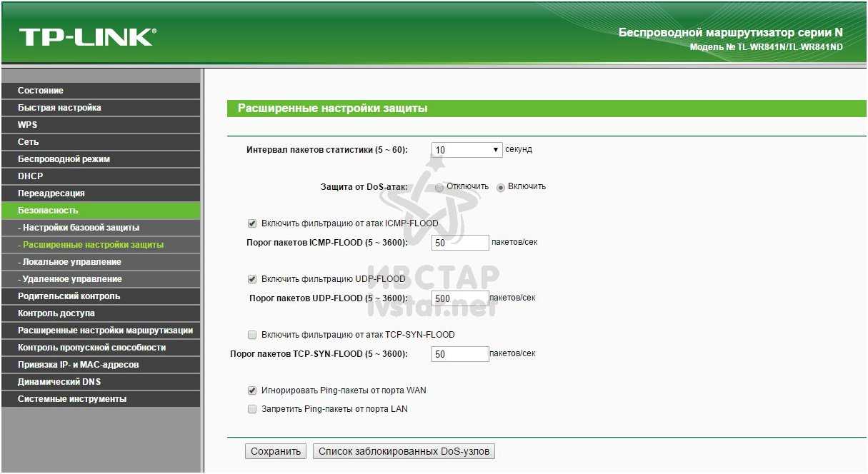Image resolution: width=868 pixels, height=474 pixels.
Task: Open the statistics packet interval dropdown
Action: (x=467, y=150)
